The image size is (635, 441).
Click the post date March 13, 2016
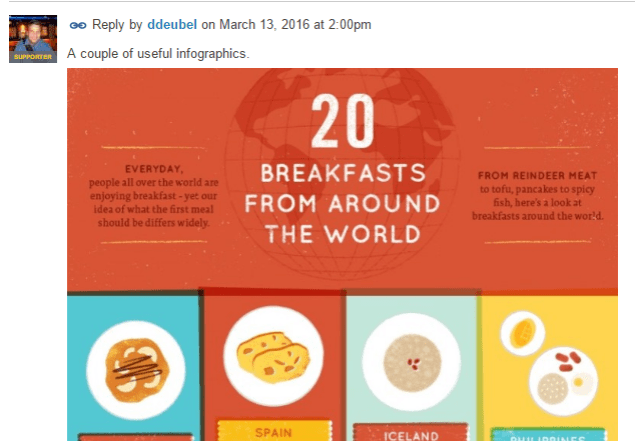click(289, 24)
